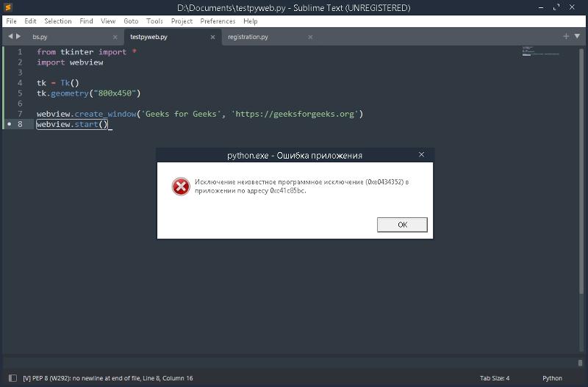Open the Tab Size: 4 selector
Image resolution: width=588 pixels, height=387 pixels.
click(495, 378)
